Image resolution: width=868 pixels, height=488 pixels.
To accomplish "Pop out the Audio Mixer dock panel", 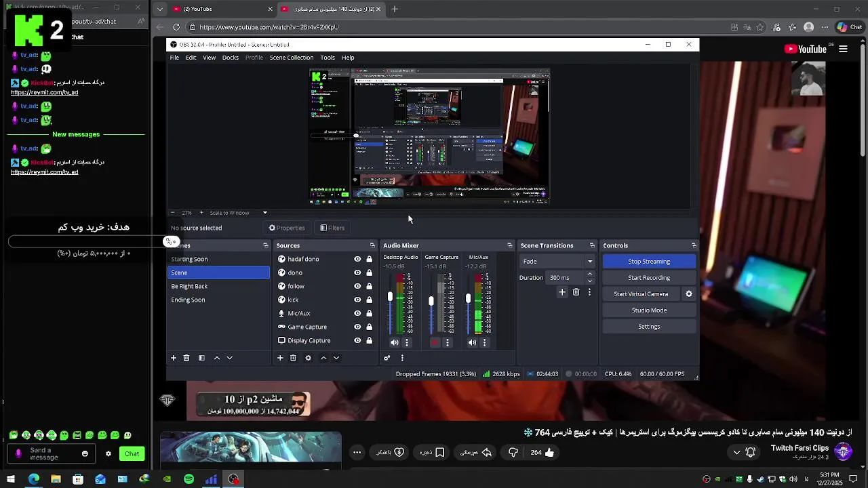I will (510, 245).
